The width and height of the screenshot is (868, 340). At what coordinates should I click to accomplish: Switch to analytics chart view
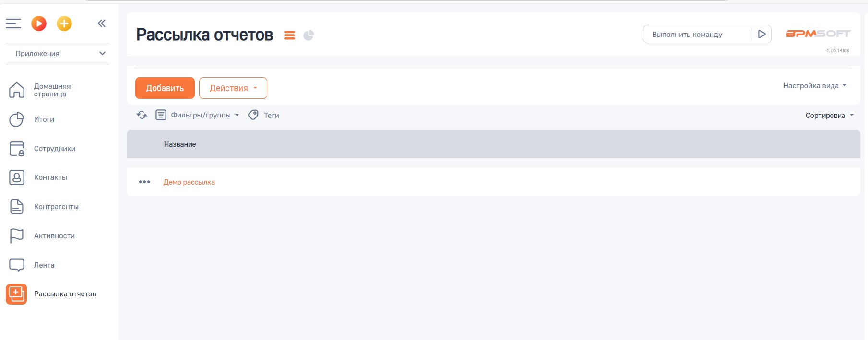(309, 35)
